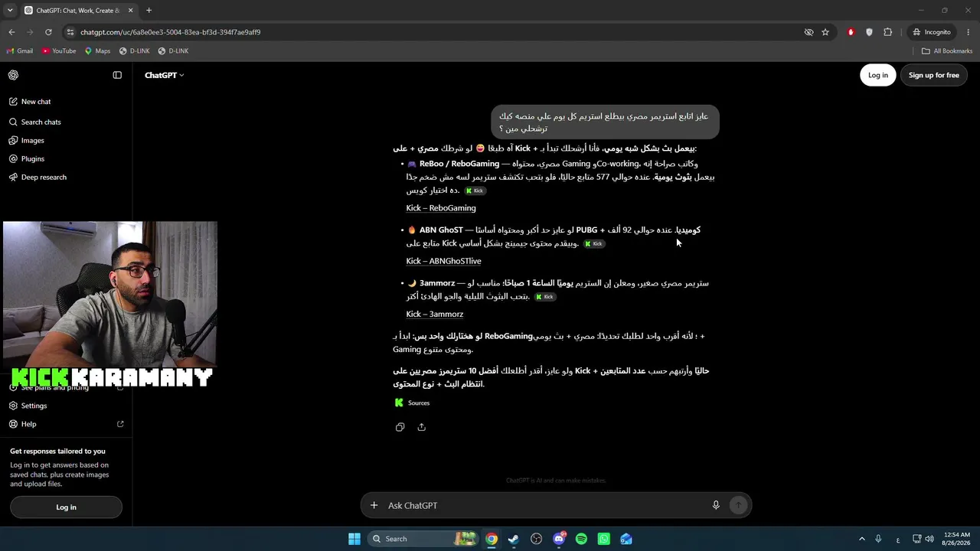Open the tab search dropdown arrow

point(10,11)
